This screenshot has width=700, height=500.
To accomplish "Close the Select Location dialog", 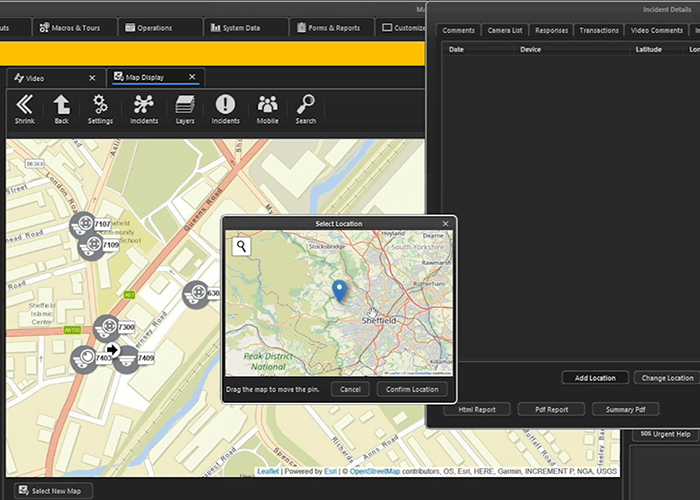I will 445,224.
